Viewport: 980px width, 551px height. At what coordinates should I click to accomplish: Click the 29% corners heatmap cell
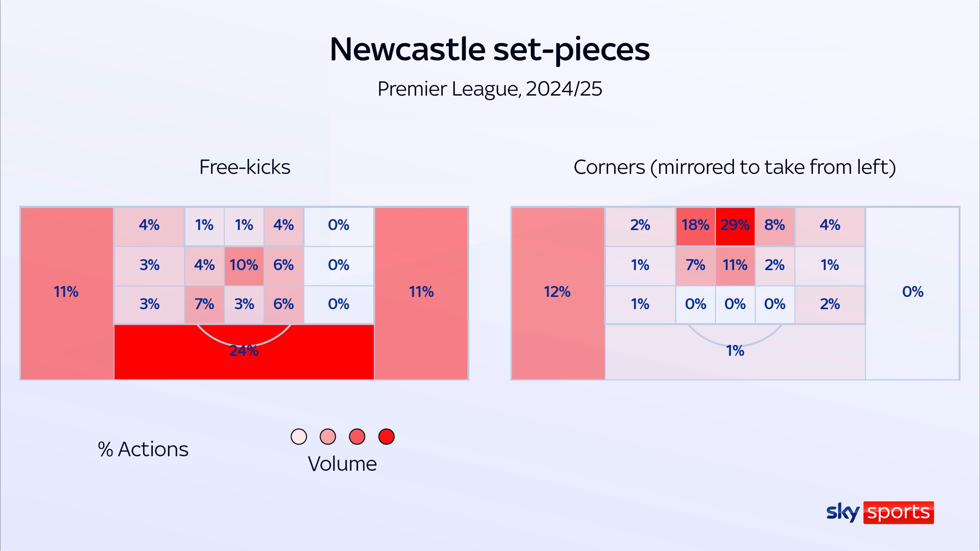coord(735,226)
